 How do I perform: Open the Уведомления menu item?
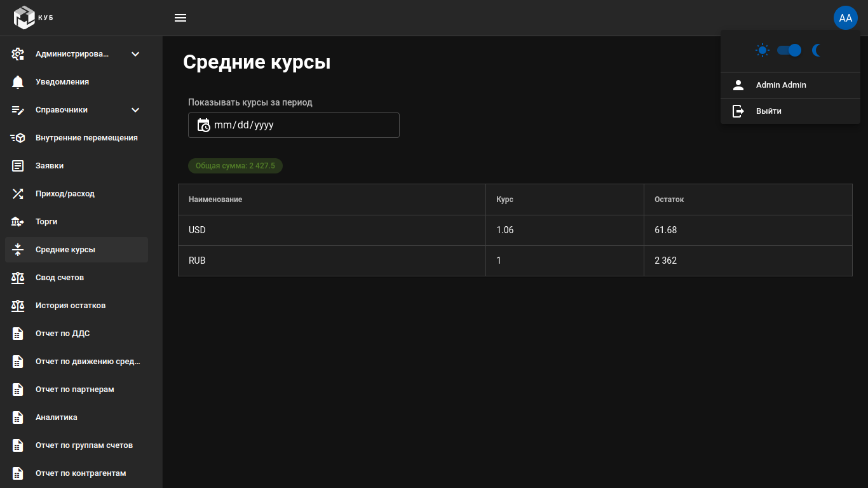pos(76,82)
